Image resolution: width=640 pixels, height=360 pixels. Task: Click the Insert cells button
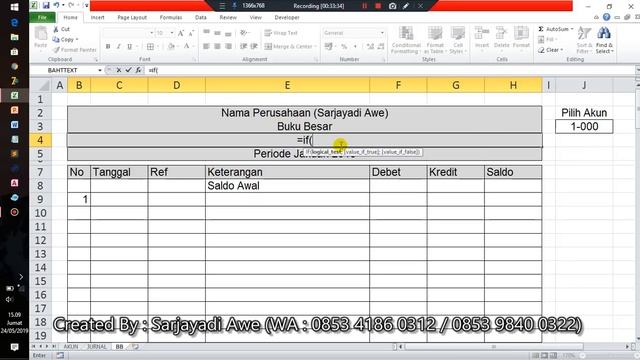pos(482,38)
